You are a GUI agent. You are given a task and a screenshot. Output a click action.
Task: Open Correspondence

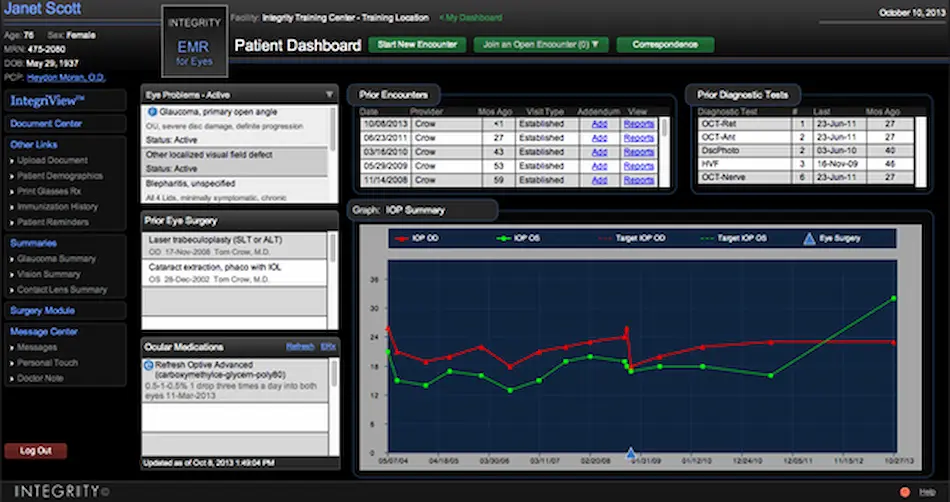point(665,44)
